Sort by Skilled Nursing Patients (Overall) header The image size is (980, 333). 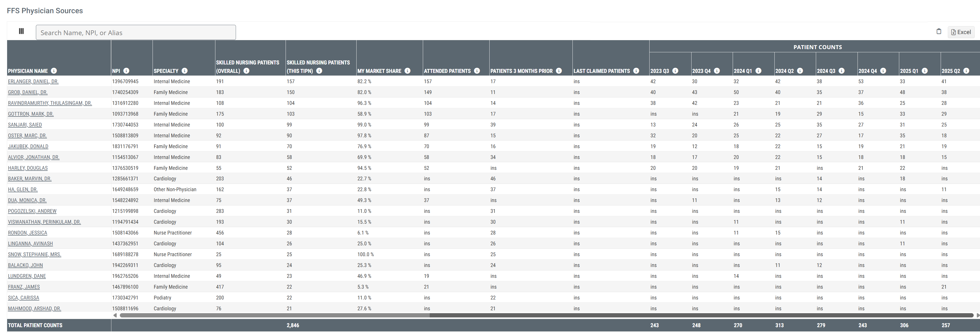[x=247, y=63]
